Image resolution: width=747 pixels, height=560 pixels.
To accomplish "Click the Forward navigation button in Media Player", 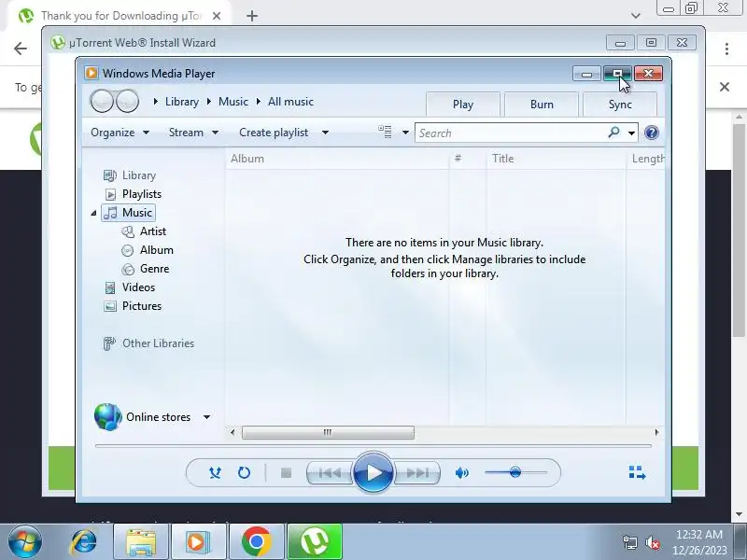I will [x=127, y=101].
